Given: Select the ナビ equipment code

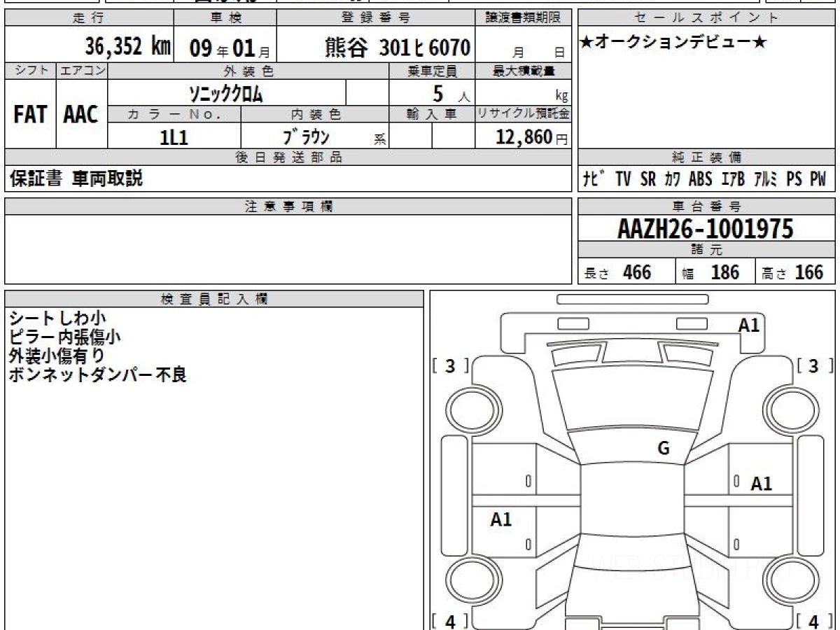Looking at the screenshot, I should click(x=595, y=179).
